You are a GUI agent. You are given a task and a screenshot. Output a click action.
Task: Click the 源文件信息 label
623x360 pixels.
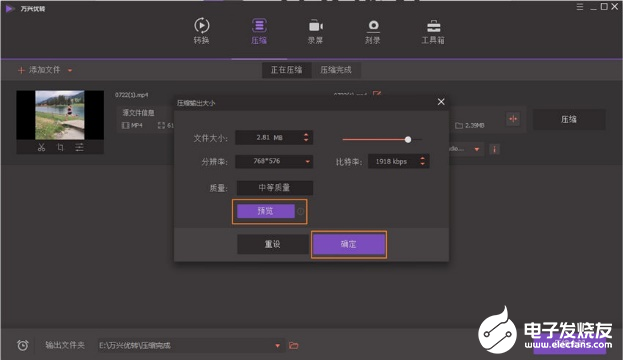[x=138, y=113]
